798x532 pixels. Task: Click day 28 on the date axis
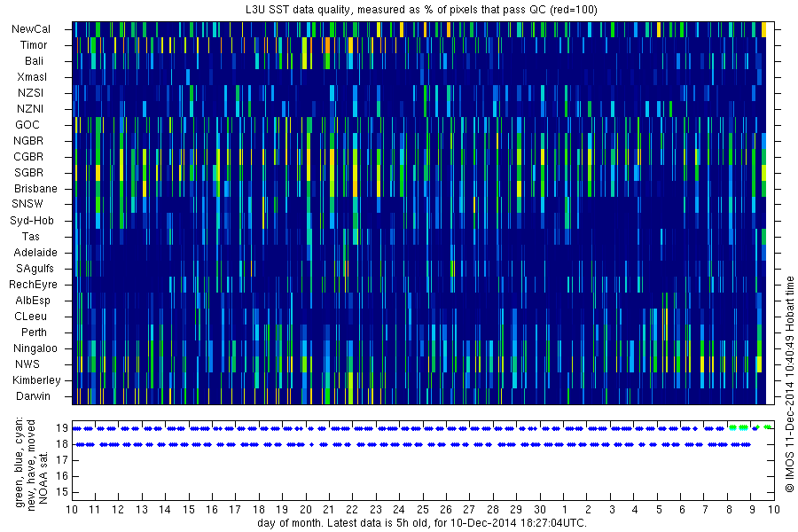pyautogui.click(x=493, y=510)
